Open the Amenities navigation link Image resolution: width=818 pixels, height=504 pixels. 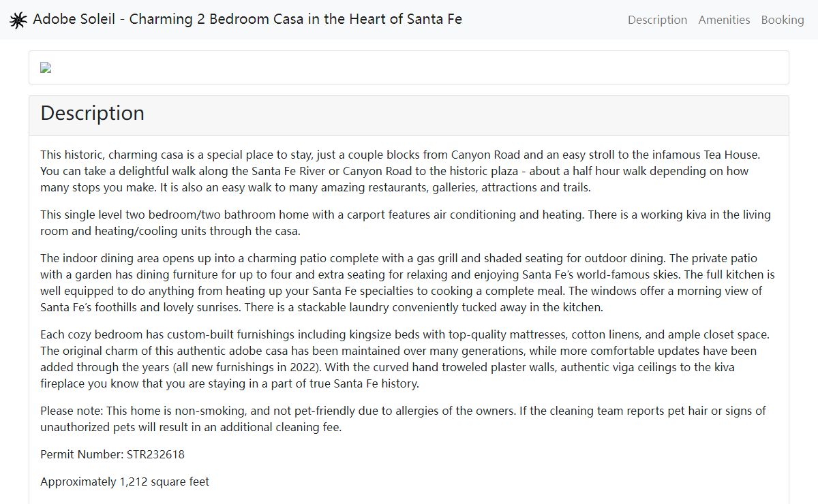coord(724,20)
